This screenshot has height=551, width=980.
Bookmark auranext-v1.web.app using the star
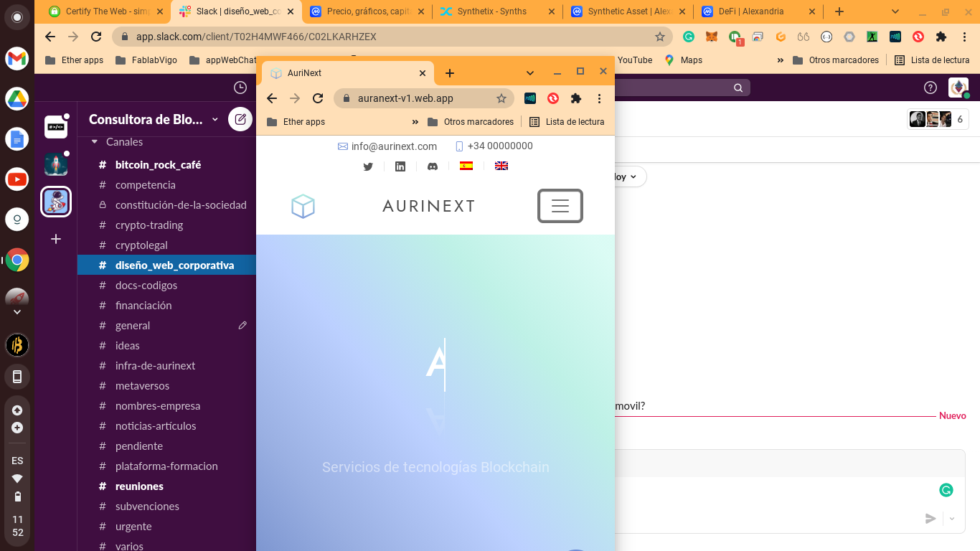tap(501, 98)
